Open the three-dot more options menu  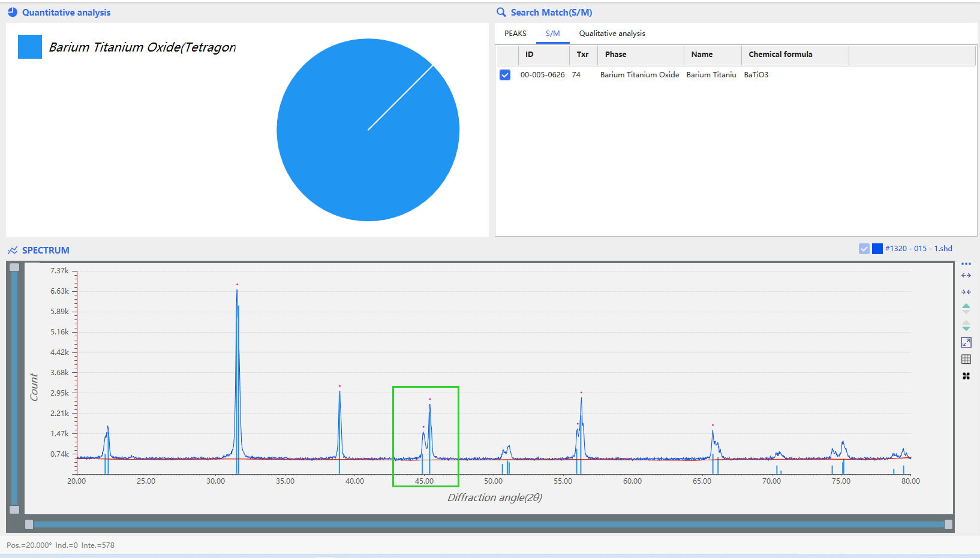[966, 264]
